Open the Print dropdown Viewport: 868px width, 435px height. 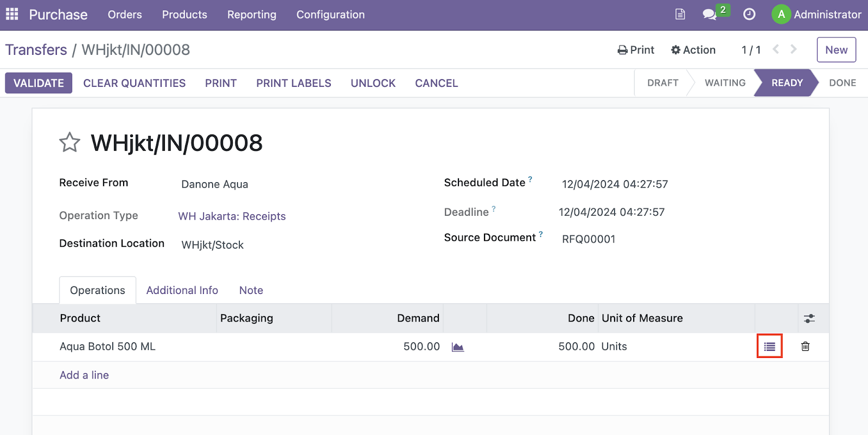point(636,50)
